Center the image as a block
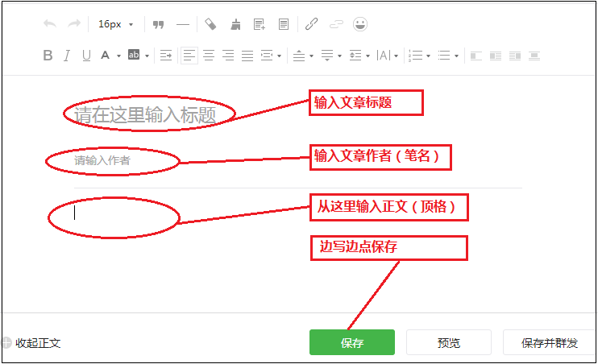This screenshot has height=364, width=598. coord(534,56)
